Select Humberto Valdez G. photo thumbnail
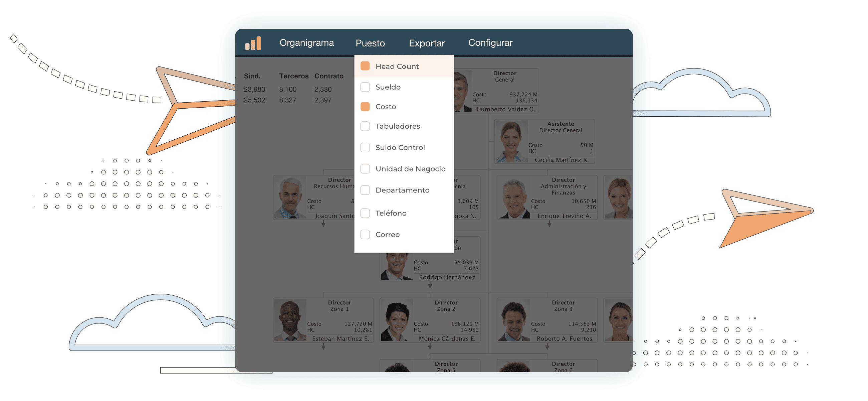The image size is (868, 401). [462, 91]
